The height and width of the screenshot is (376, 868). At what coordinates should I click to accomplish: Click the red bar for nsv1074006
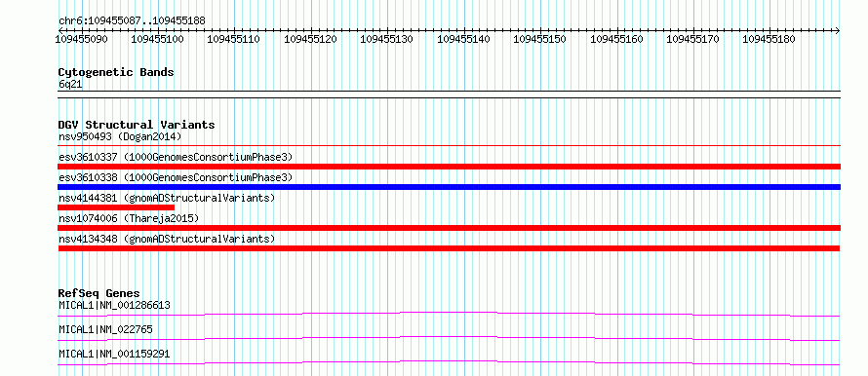[449, 228]
